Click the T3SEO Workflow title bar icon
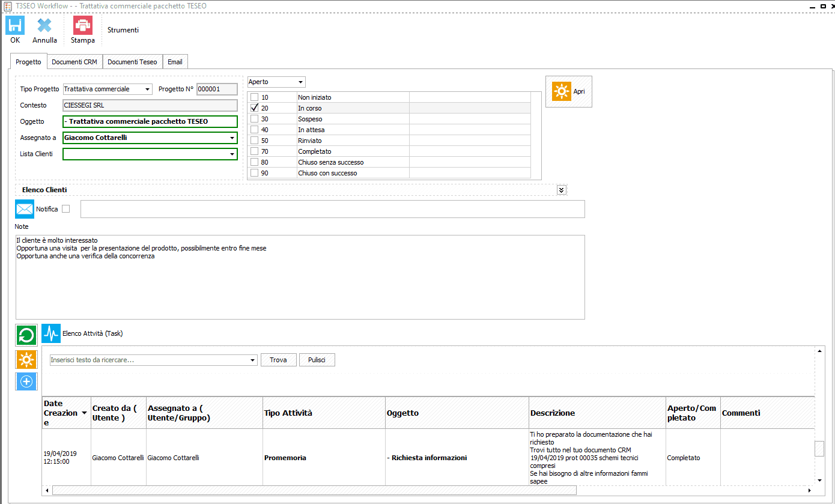 (8, 5)
